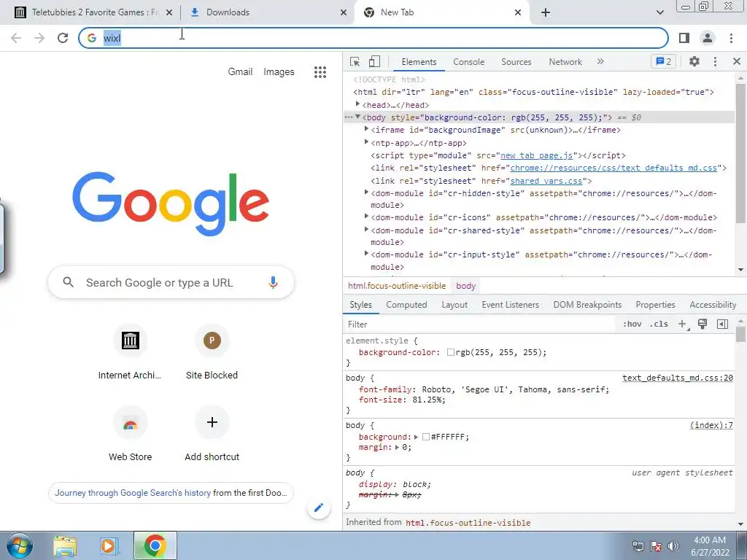
Task: Expand the margin: 0 shorthand triangle
Action: pyautogui.click(x=397, y=448)
